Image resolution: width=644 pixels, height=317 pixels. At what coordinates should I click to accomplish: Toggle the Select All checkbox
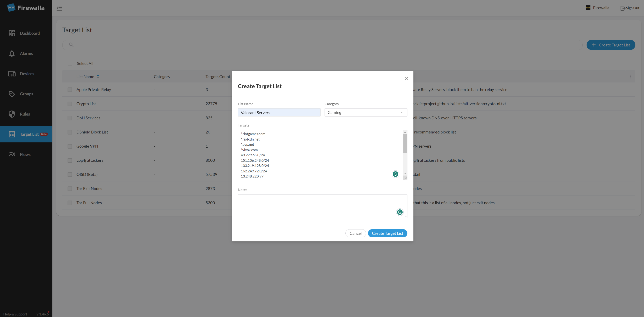[70, 63]
